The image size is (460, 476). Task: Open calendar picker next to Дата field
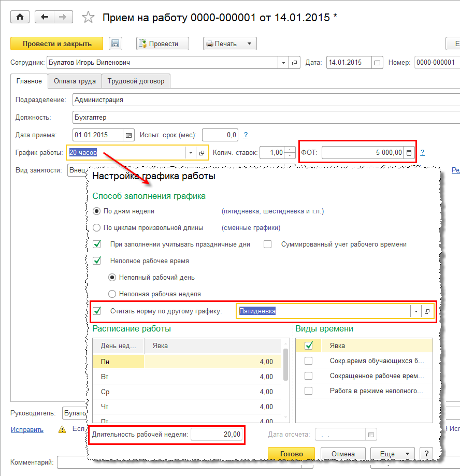[x=378, y=63]
